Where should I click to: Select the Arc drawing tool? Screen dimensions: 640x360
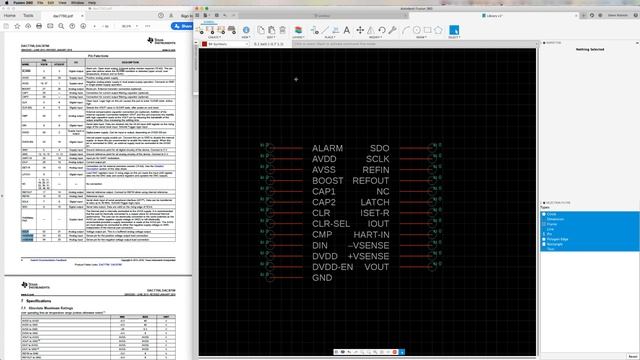406,30
